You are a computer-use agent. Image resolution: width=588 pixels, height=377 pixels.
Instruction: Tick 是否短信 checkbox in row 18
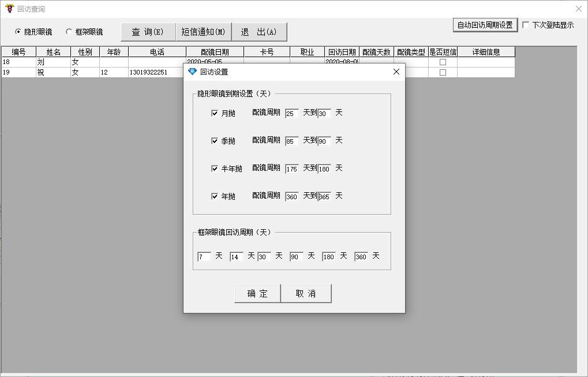[x=443, y=62]
